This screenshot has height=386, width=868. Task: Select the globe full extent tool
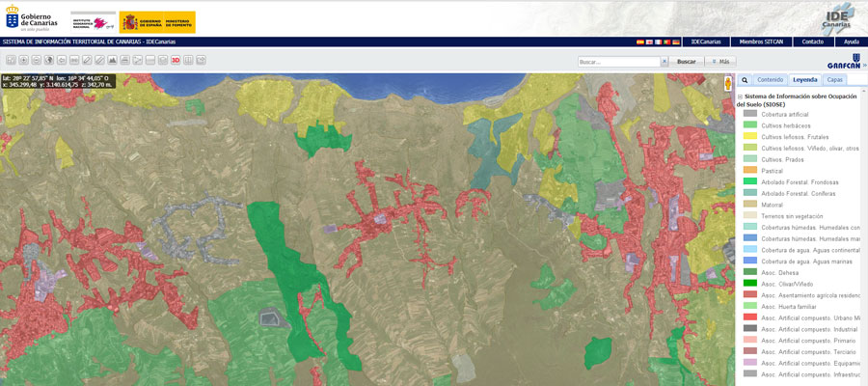[49, 60]
